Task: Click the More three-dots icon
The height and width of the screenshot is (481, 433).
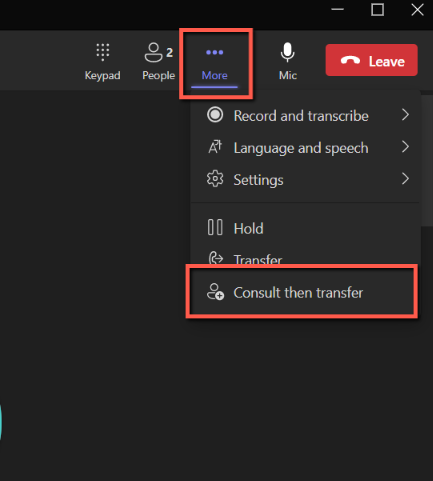Action: tap(215, 52)
